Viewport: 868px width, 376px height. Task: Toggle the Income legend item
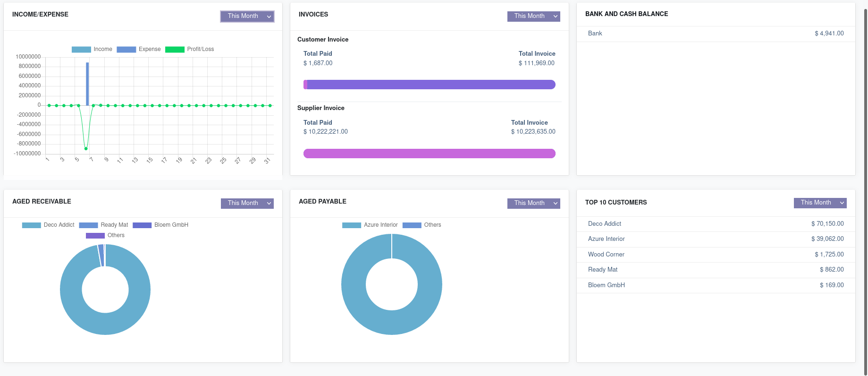tap(92, 49)
